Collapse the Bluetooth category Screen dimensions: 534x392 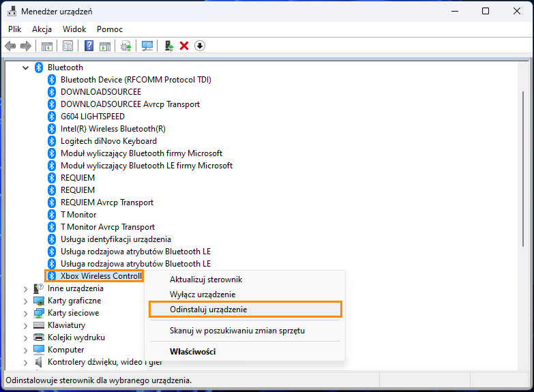25,67
